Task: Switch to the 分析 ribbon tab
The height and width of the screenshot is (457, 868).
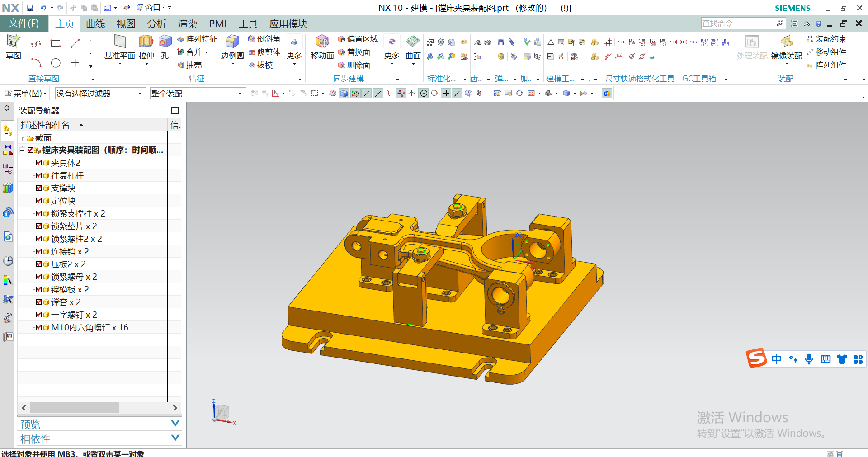Action: point(157,24)
